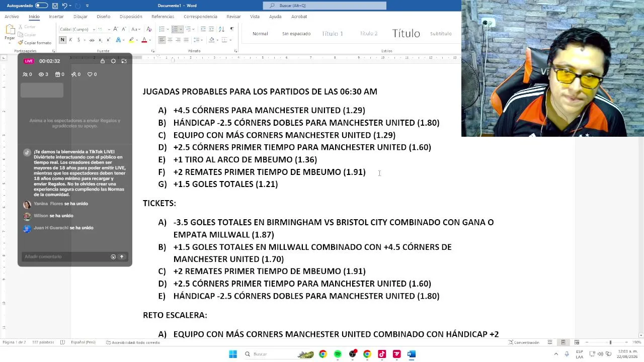Click the Pegar paste button
644x362 pixels.
10,33
